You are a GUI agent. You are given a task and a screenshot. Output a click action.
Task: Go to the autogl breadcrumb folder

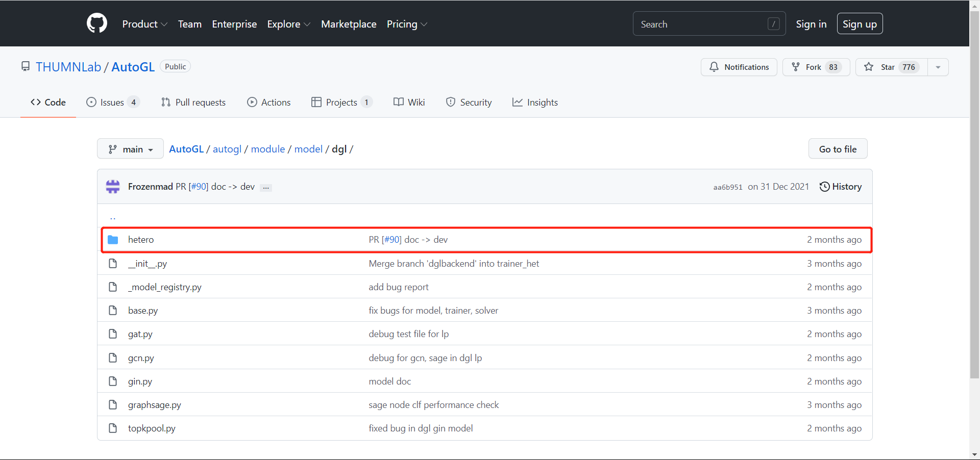(x=227, y=149)
